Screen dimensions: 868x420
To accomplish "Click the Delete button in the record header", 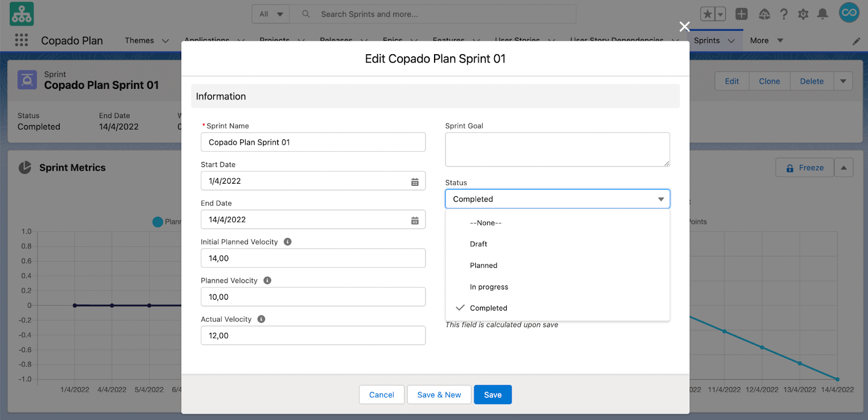I will point(812,81).
